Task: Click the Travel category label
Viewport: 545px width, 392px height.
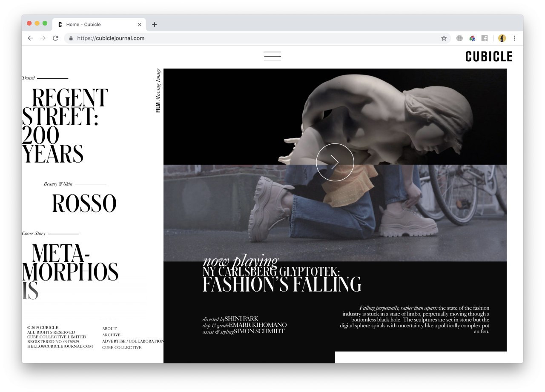Action: point(29,78)
